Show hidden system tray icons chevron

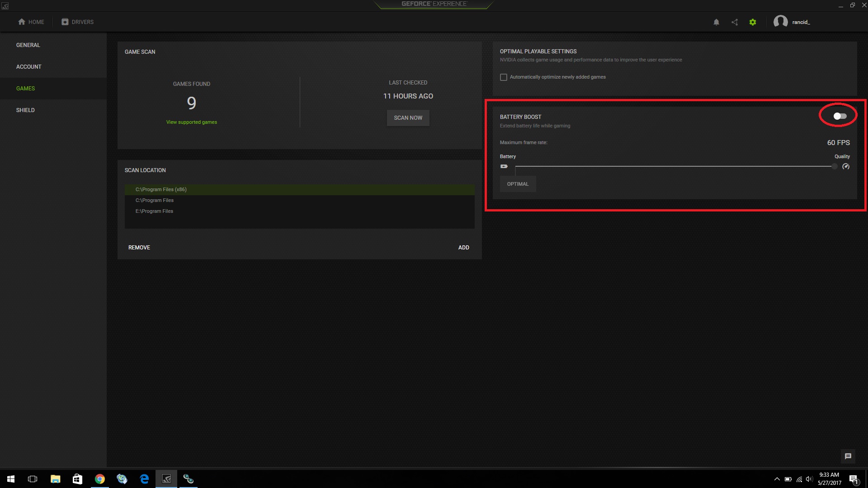[x=777, y=479]
